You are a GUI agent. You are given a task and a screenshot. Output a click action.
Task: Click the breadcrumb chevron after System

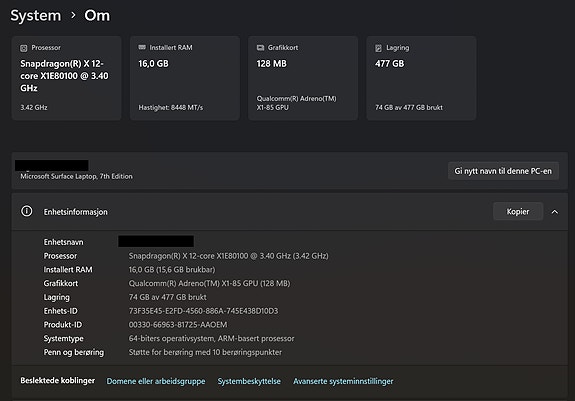coord(73,15)
